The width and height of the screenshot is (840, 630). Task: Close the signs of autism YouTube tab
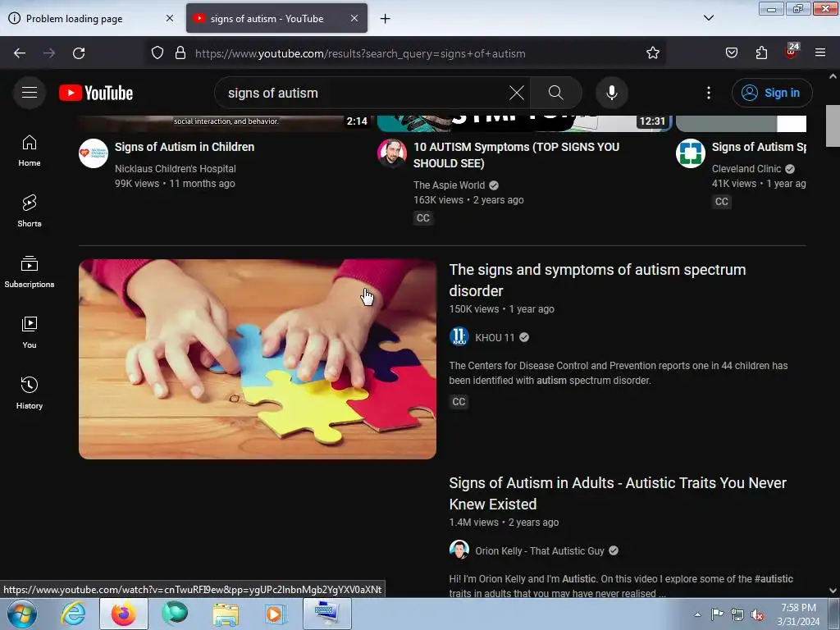[x=354, y=18]
